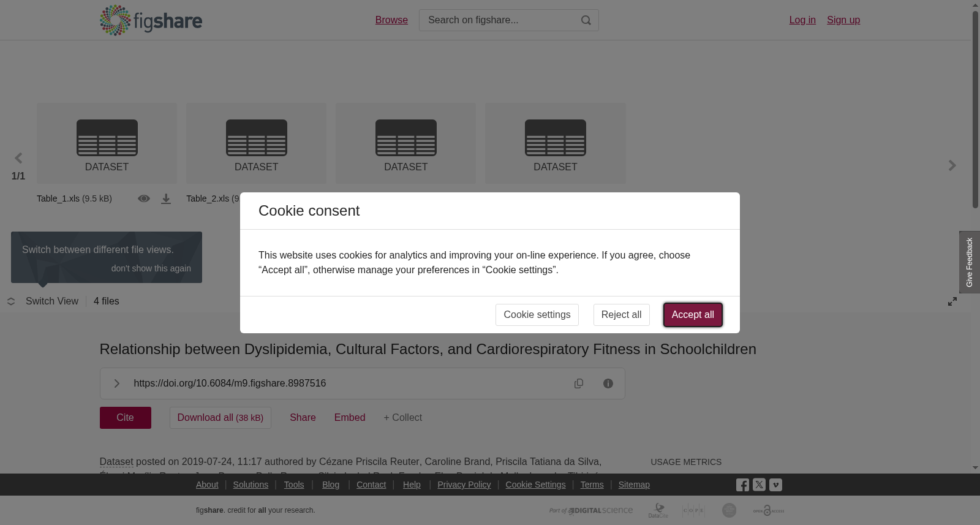980x525 pixels.
Task: Click the Share link
Action: click(x=303, y=418)
